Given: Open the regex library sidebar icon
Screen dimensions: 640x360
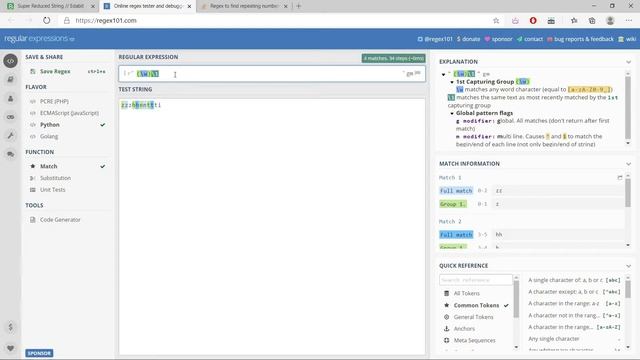Looking at the screenshot, I should coord(11,80).
